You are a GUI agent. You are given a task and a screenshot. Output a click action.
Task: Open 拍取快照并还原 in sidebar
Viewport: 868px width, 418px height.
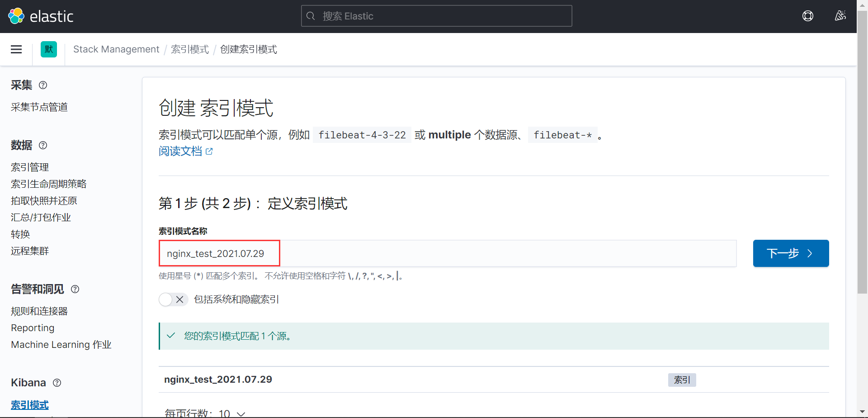pos(44,201)
